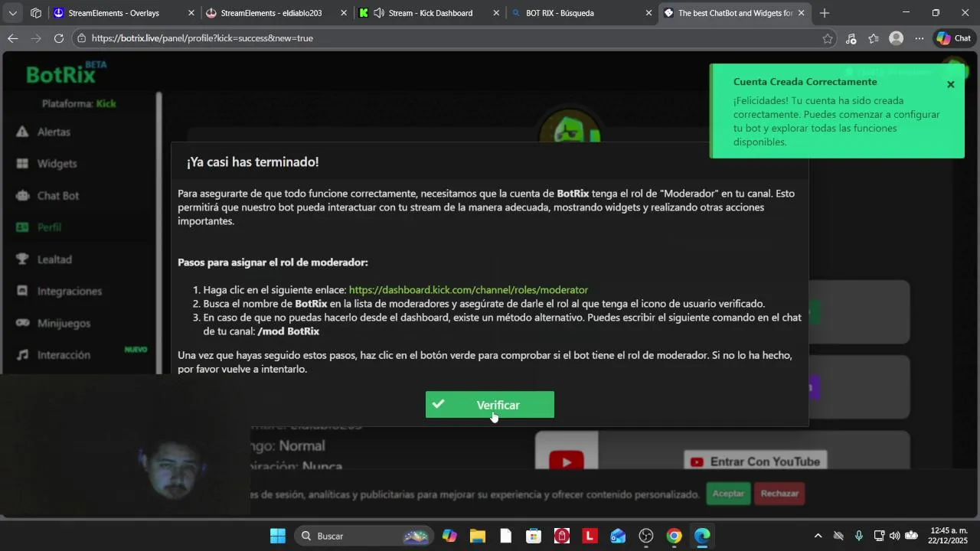The width and height of the screenshot is (980, 551).
Task: Click the Interacción music note icon
Action: 22,355
